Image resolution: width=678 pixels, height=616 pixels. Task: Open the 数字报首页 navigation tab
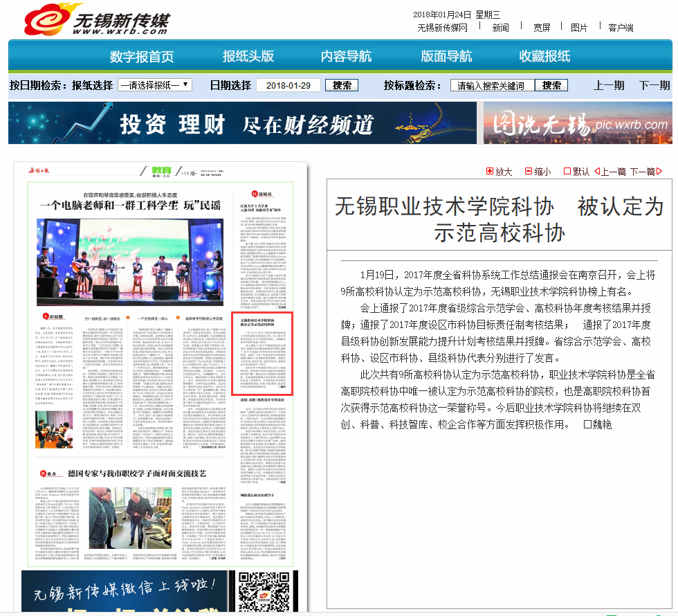142,57
